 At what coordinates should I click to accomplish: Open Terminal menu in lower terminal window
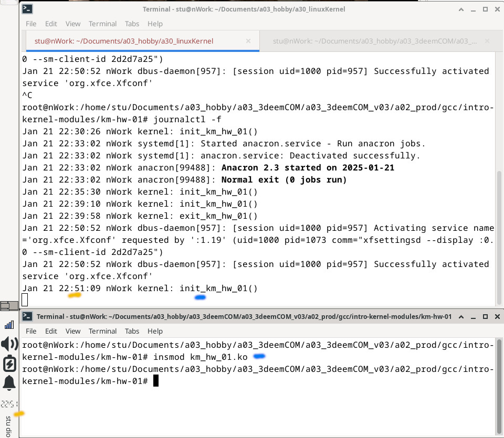coord(102,331)
